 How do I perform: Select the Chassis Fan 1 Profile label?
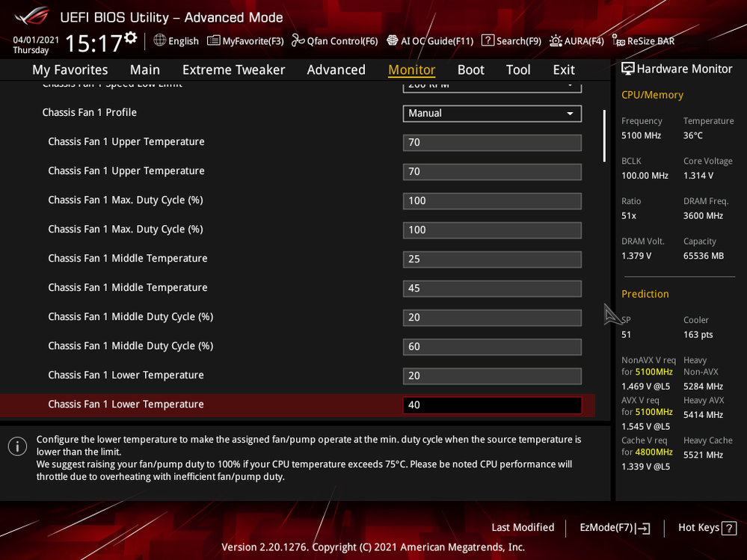tap(90, 112)
